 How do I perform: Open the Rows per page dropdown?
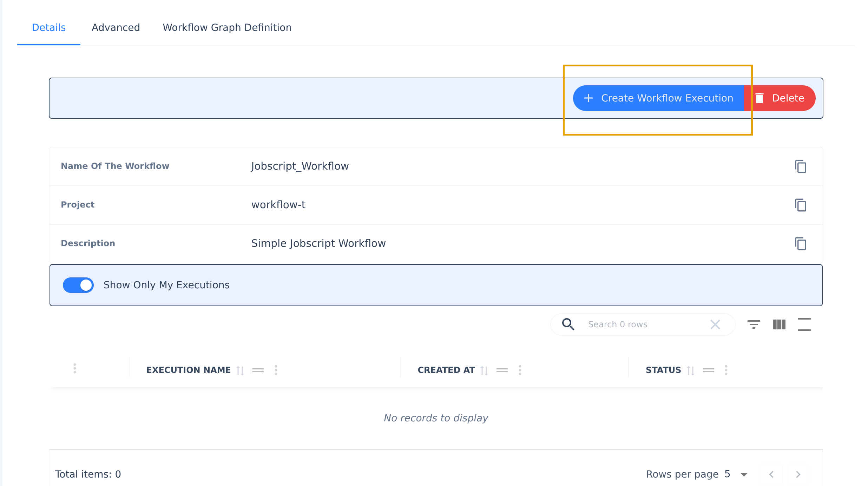coord(736,474)
